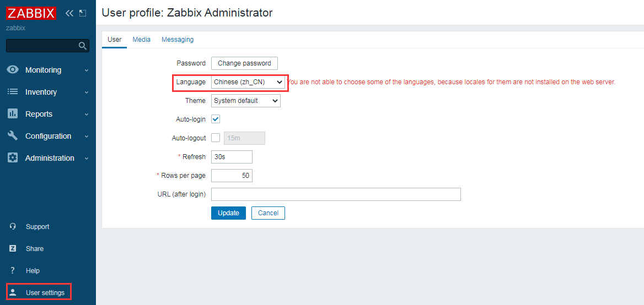Viewport: 644px width, 305px height.
Task: Click the URL (after login) field
Action: [336, 194]
